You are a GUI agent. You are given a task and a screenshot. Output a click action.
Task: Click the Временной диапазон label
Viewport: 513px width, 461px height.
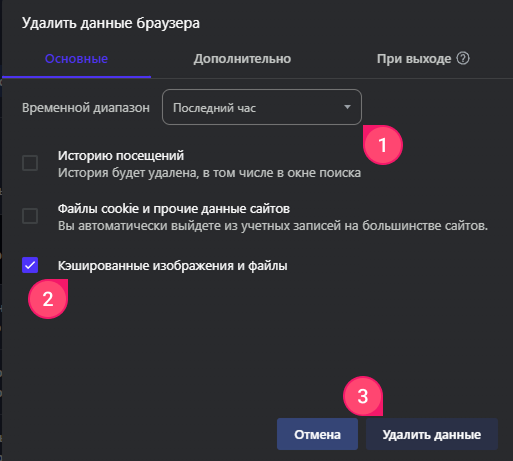click(86, 108)
